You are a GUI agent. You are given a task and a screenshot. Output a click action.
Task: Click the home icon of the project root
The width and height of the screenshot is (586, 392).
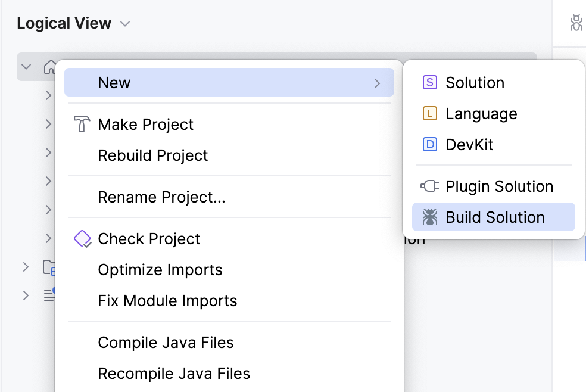[51, 66]
